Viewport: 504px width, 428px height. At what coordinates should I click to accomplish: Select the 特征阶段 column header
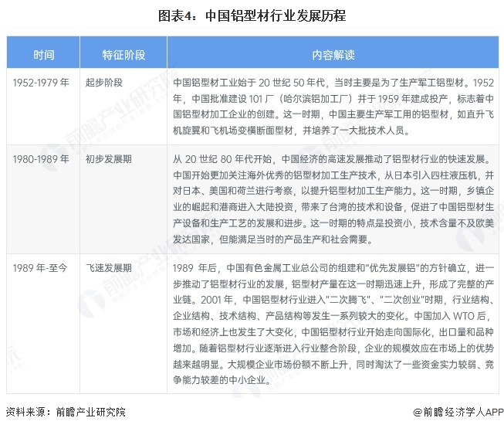click(123, 53)
